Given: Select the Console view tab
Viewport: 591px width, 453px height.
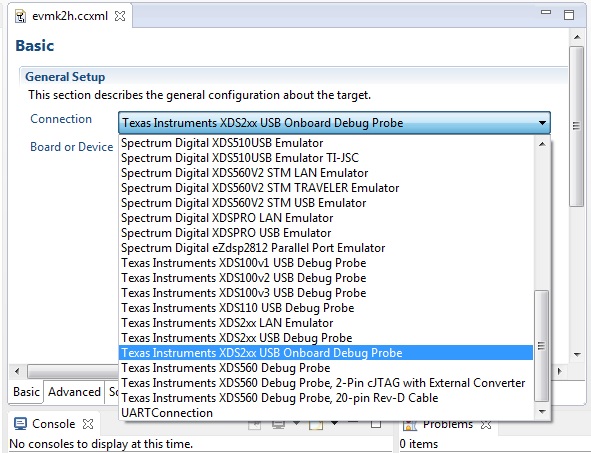Looking at the screenshot, I should 54,424.
